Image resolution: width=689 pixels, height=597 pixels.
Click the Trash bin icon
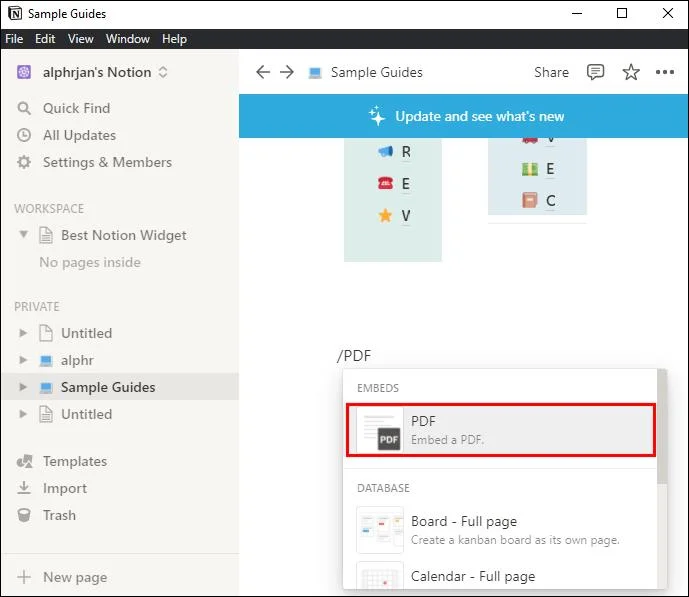[x=24, y=515]
